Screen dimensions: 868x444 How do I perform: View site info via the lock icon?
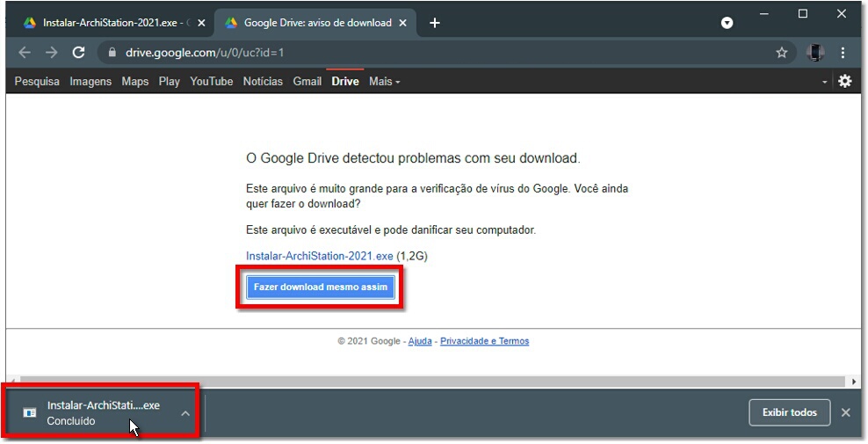point(112,53)
